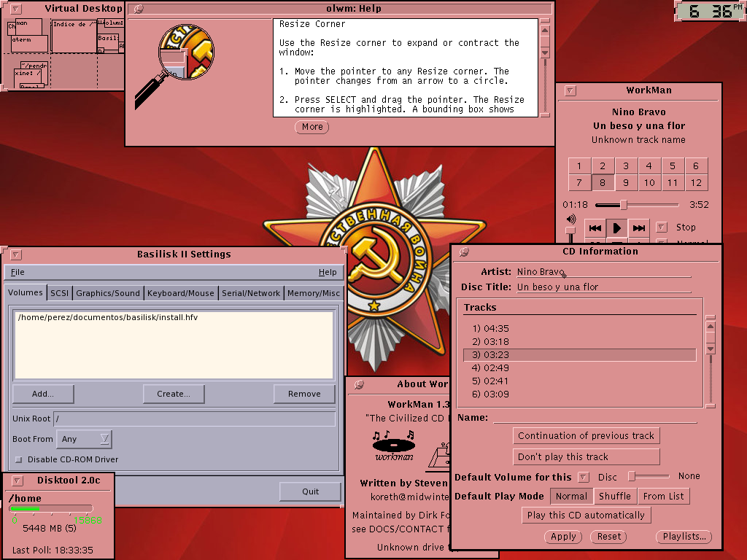Viewport: 747px width, 560px height.
Task: Click the Disc Title field
Action: [603, 287]
